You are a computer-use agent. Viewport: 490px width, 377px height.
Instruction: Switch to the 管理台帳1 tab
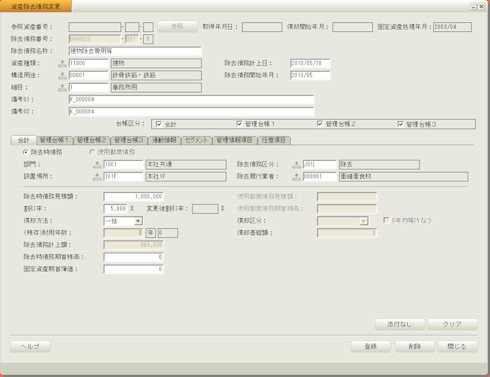[x=54, y=140]
